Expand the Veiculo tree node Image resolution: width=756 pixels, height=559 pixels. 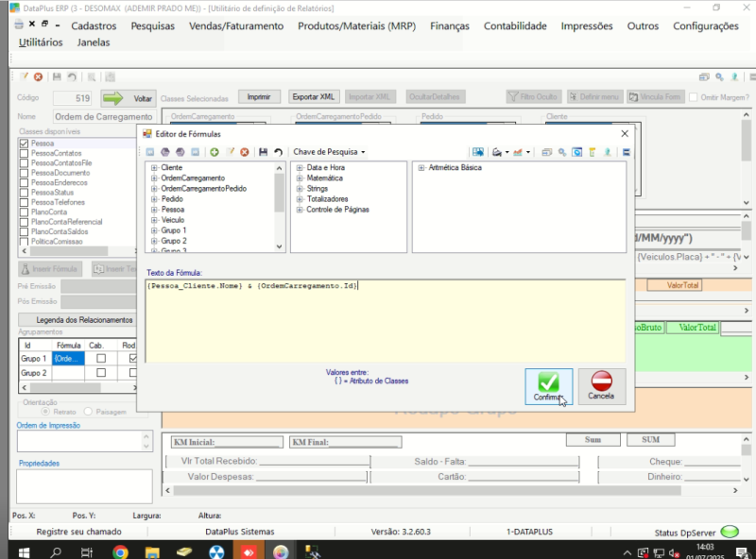(x=154, y=220)
